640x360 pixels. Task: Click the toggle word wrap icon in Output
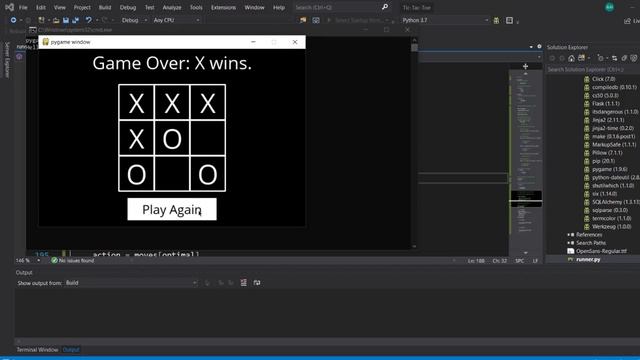(x=257, y=282)
